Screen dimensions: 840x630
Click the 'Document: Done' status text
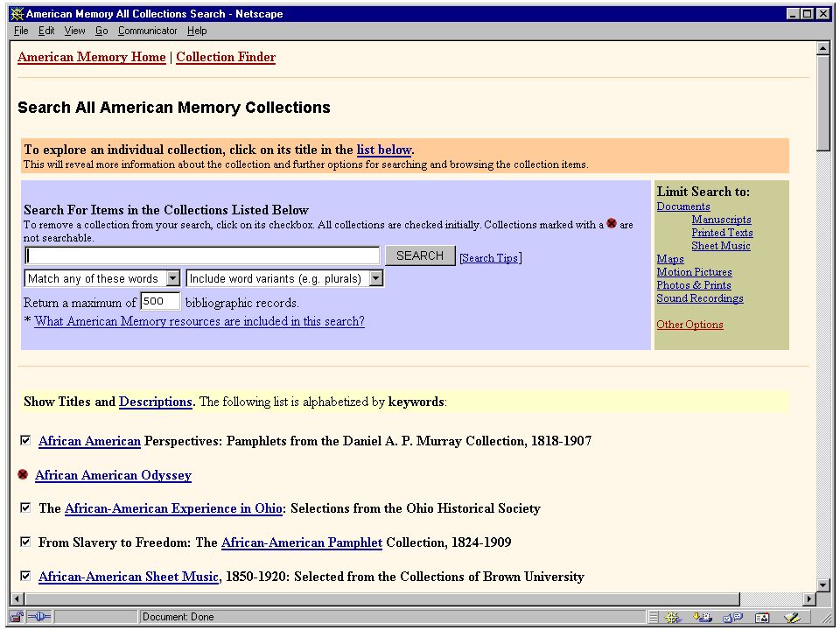click(x=178, y=617)
